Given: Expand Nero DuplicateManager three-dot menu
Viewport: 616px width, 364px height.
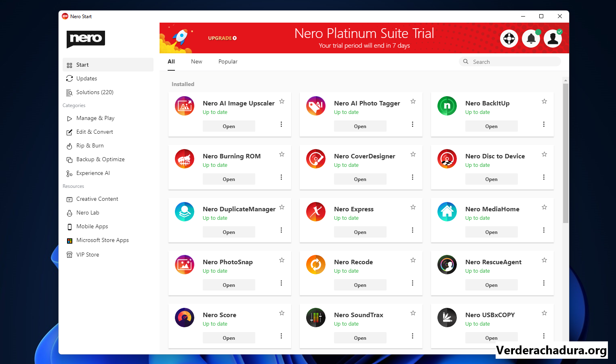Looking at the screenshot, I should coord(282,230).
